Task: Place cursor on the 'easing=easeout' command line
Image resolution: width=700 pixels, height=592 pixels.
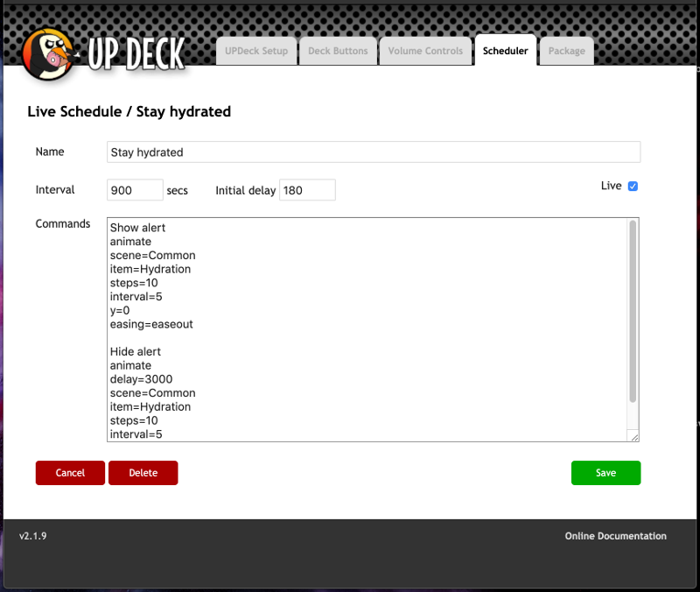Action: 151,324
